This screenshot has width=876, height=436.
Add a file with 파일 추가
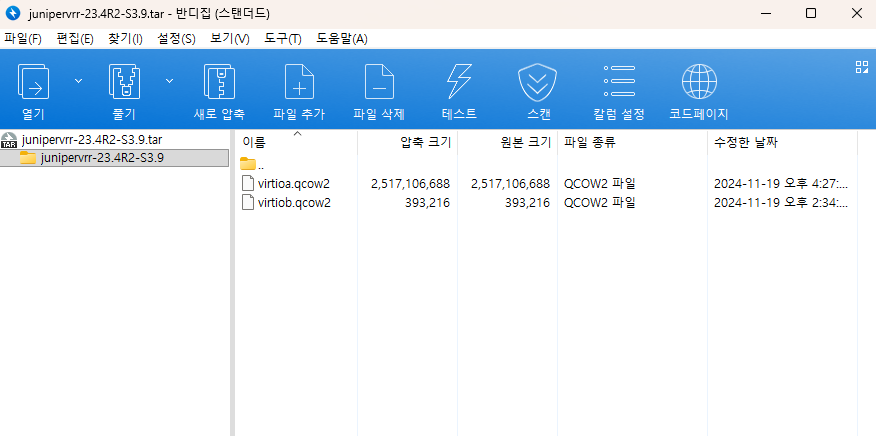tap(299, 92)
